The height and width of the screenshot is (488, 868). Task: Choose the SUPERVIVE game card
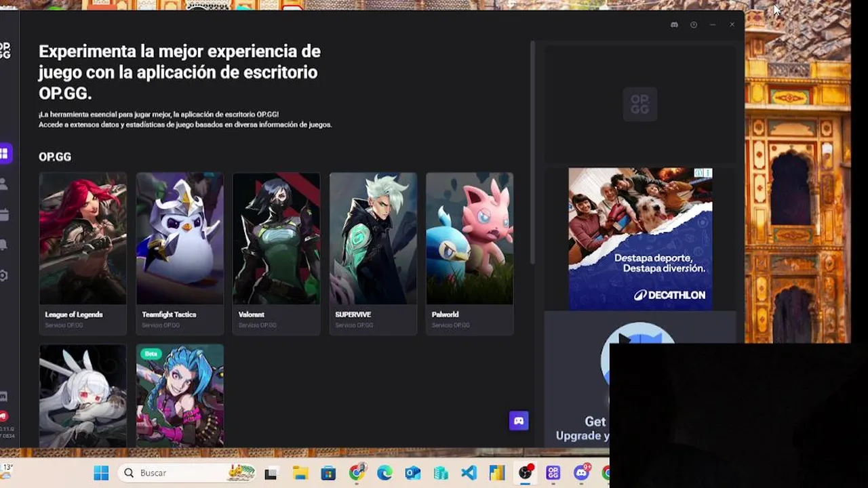(373, 253)
